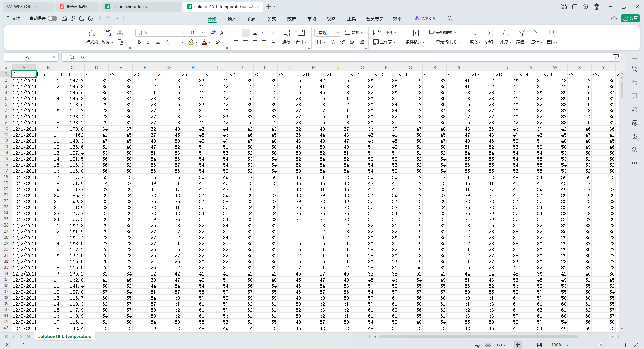The width and height of the screenshot is (644, 349).
Task: Click the Find magnifier icon in ribbon
Action: (552, 33)
